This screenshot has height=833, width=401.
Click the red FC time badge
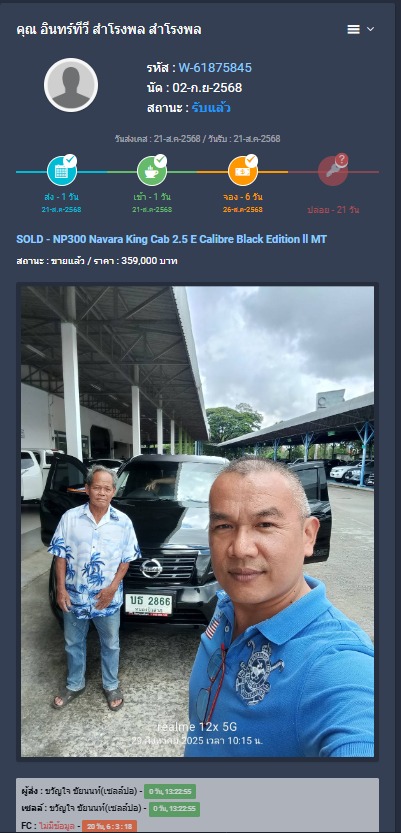tap(109, 827)
